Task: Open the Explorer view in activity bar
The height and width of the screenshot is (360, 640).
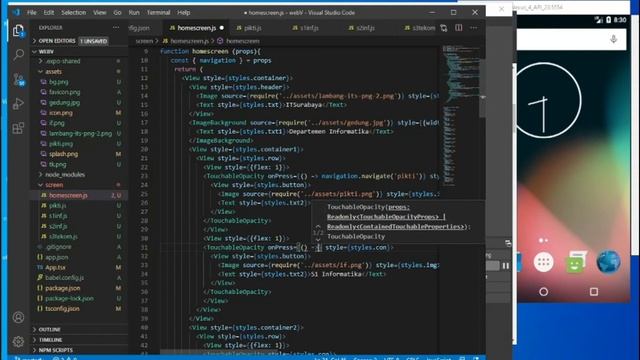Action: coord(18,31)
